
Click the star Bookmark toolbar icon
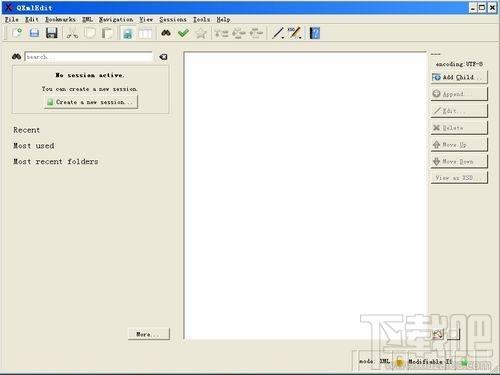click(x=201, y=33)
